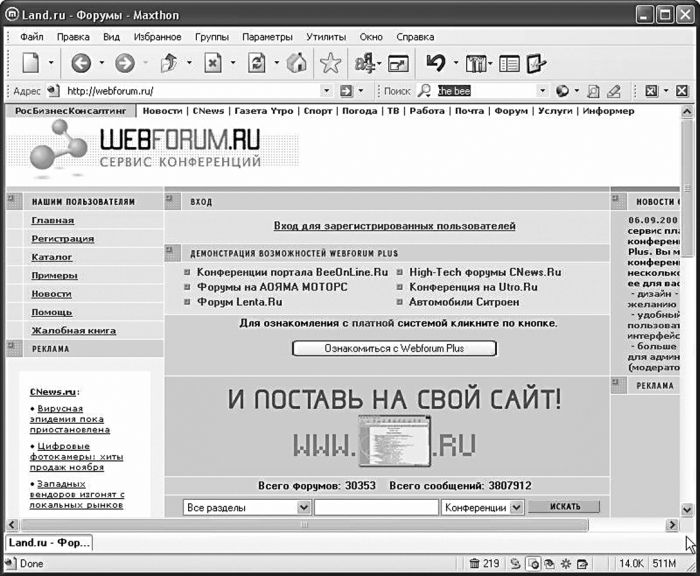The height and width of the screenshot is (576, 700).
Task: Open the Утилиты menu
Action: click(326, 37)
